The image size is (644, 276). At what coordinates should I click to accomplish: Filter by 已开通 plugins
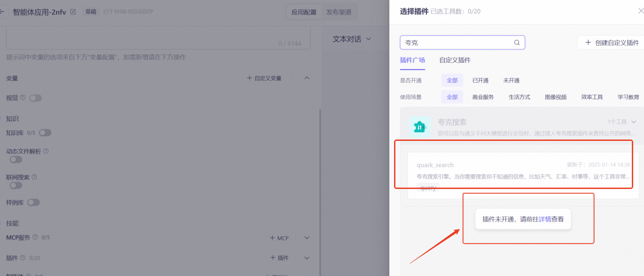coord(480,80)
